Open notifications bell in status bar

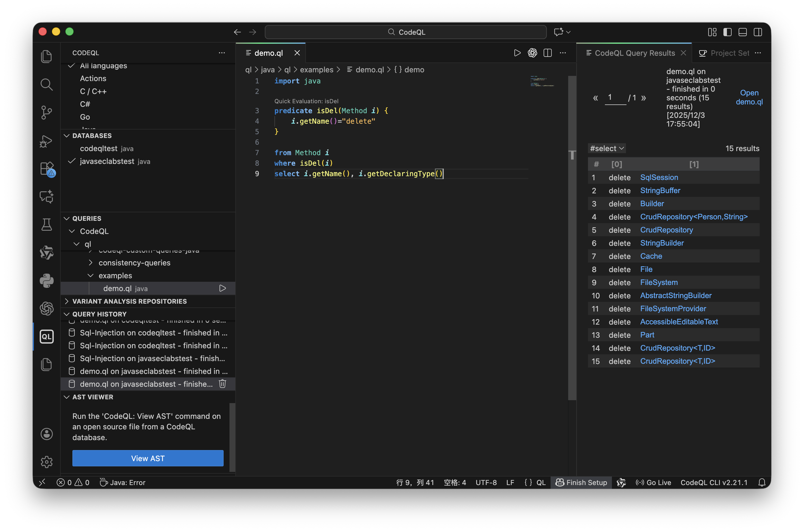point(762,482)
